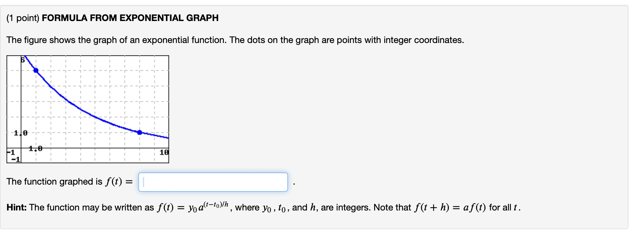Click the exponential graph image

[87, 108]
